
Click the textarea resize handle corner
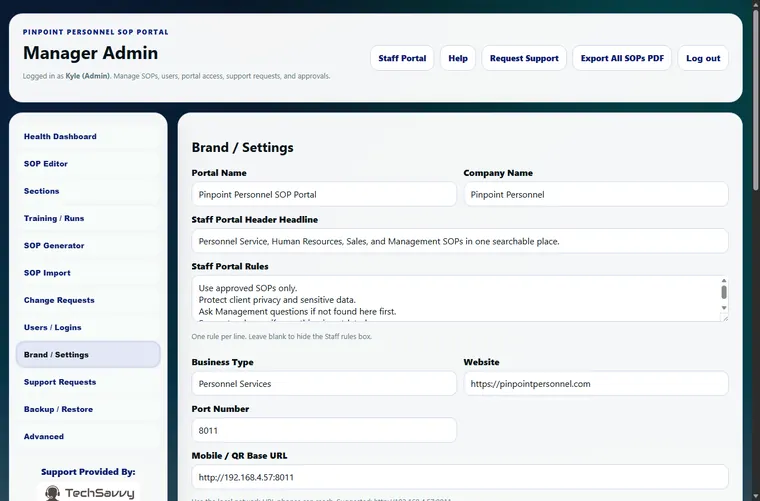(724, 317)
